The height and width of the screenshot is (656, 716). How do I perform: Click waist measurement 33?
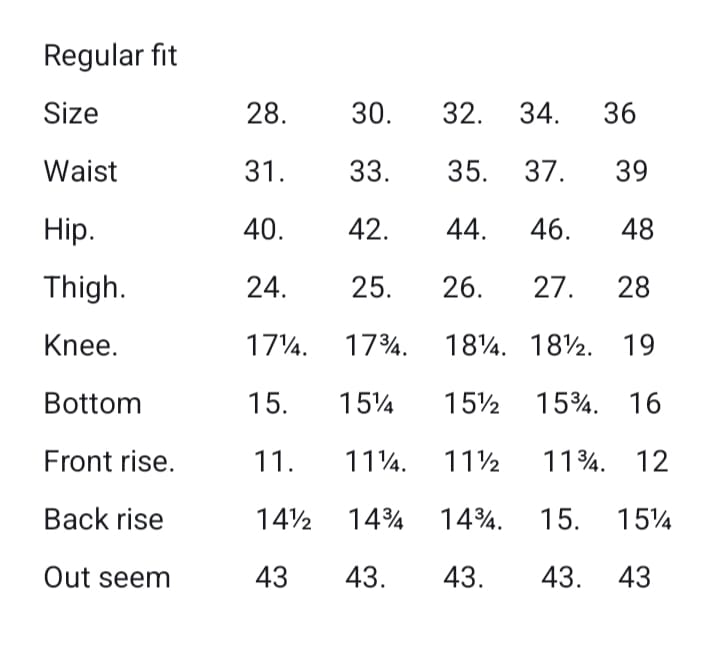(x=369, y=172)
